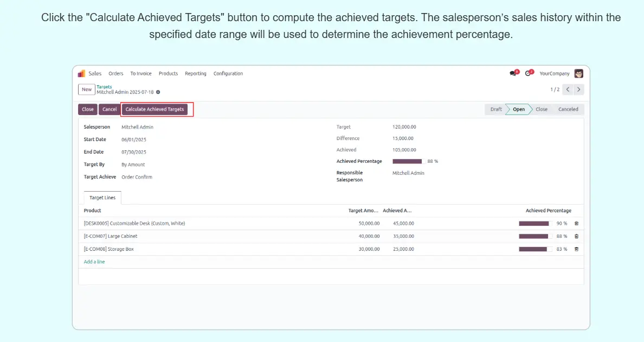Open the messages chat bubble icon
Viewport: 644px width, 342px height.
click(x=513, y=74)
